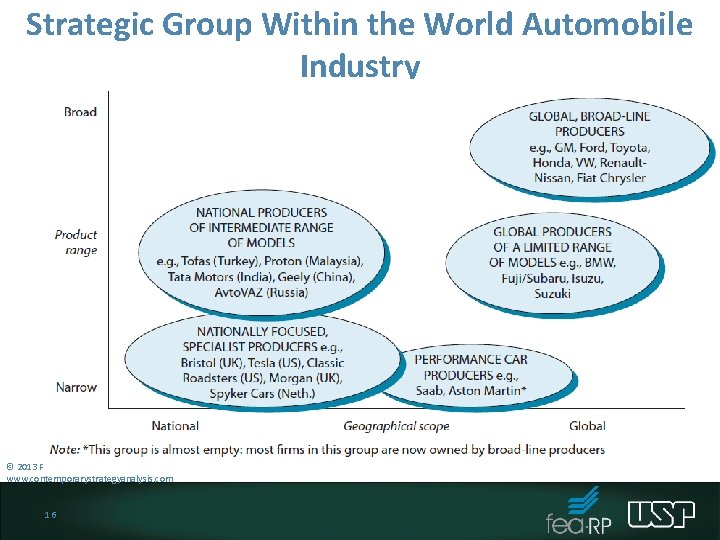The height and width of the screenshot is (540, 720).
Task: Select the 'Global, Broad-Line Producers' ellipse
Action: click(591, 149)
